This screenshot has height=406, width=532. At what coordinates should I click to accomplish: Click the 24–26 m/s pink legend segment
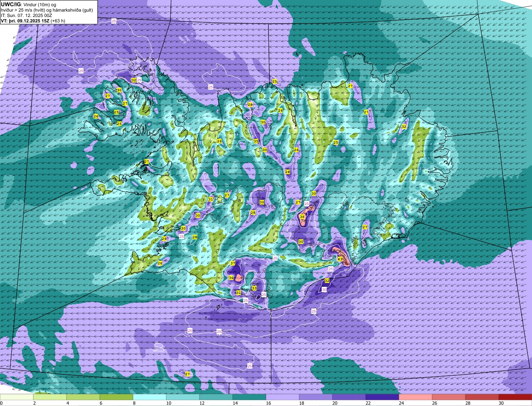coord(416,397)
